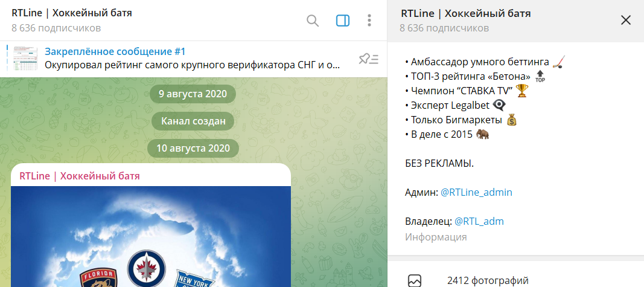Click the pinned message thumbnail
Image resolution: width=644 pixels, height=287 pixels.
pos(25,59)
